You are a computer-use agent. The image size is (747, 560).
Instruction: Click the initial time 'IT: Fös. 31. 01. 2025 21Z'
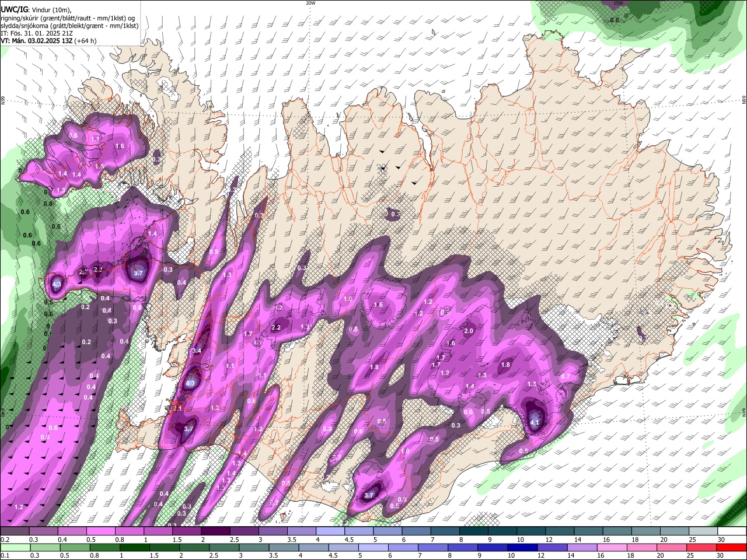click(37, 33)
